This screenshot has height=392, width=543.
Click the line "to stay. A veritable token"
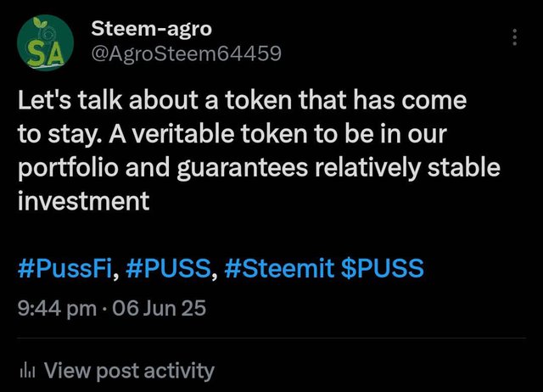click(232, 134)
